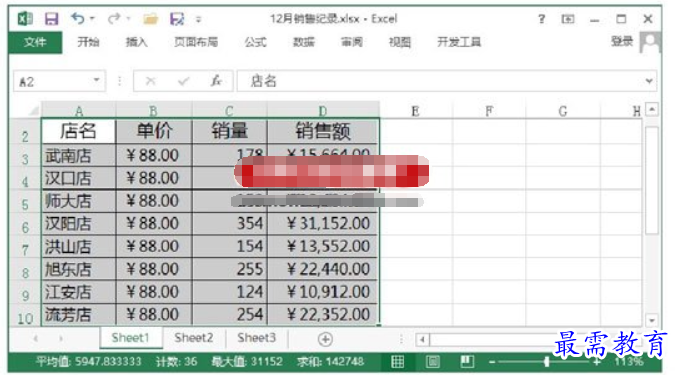Switch to the 插入 Insert tab
The image size is (676, 375).
tap(137, 42)
